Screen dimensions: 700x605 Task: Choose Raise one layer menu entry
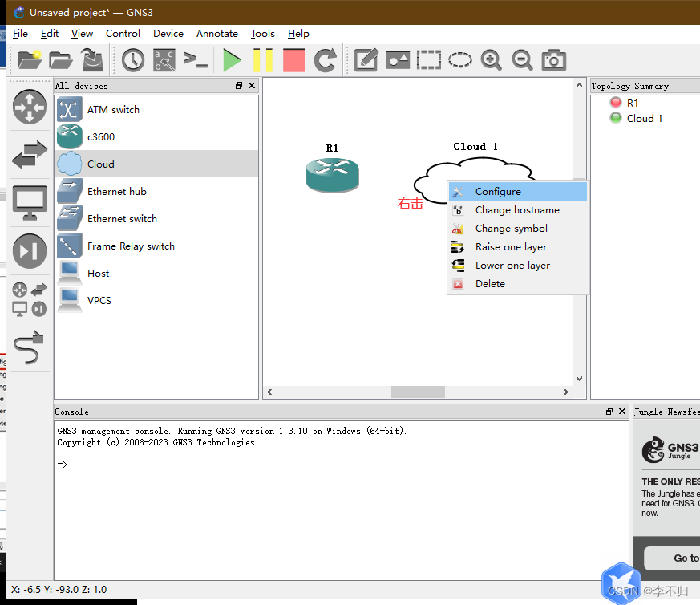coord(518,247)
